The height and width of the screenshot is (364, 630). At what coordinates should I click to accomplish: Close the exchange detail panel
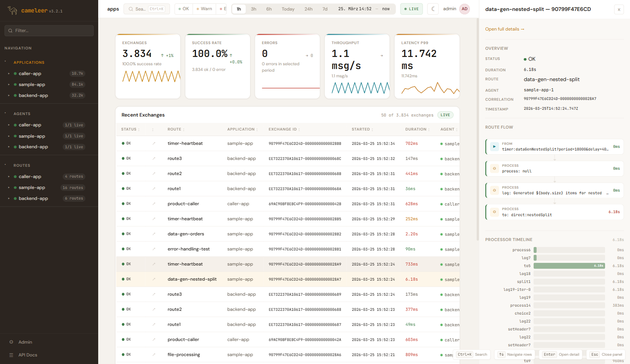[619, 9]
